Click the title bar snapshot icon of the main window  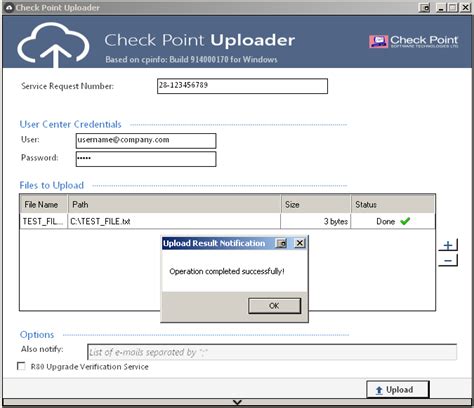coord(424,8)
